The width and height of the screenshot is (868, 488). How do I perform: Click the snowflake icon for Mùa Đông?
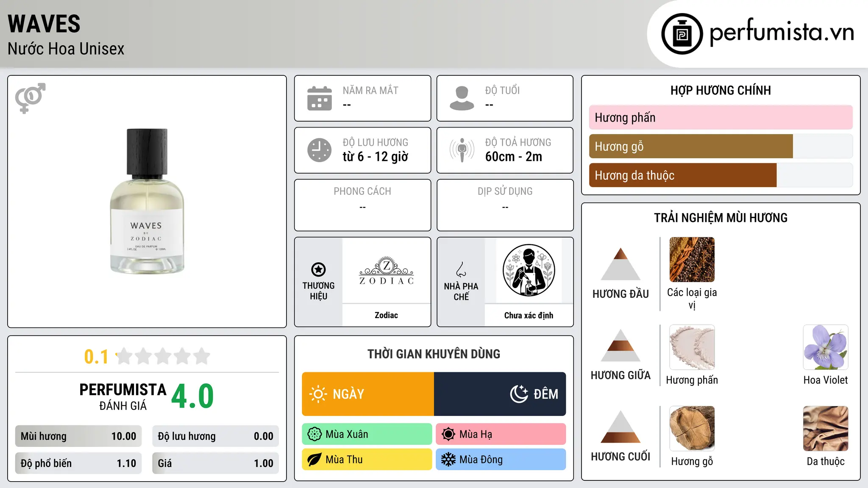448,460
